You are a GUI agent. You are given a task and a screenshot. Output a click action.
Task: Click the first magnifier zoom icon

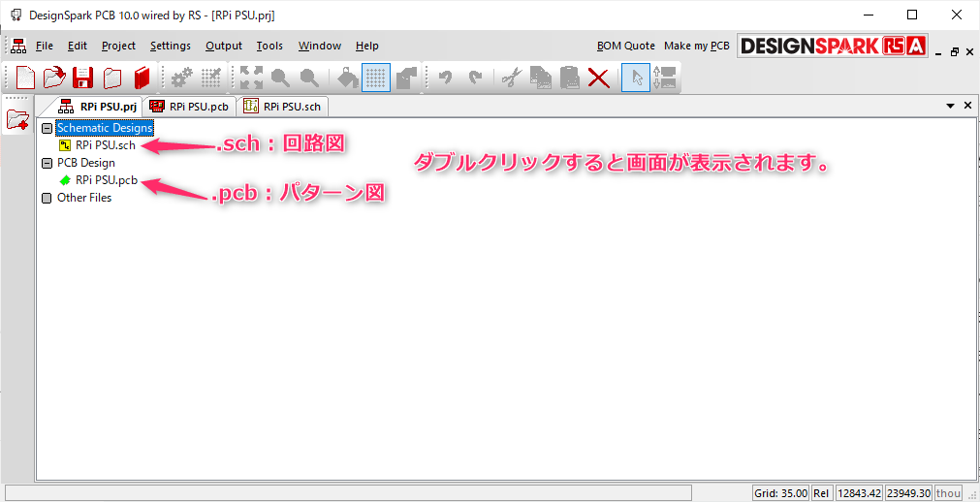coord(281,78)
